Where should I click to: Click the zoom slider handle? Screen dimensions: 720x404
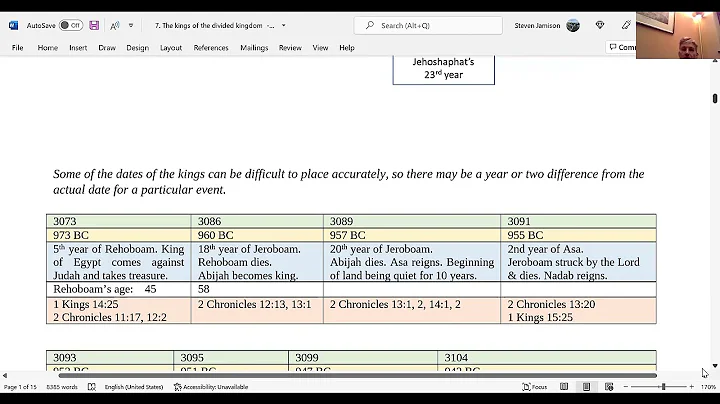663,387
